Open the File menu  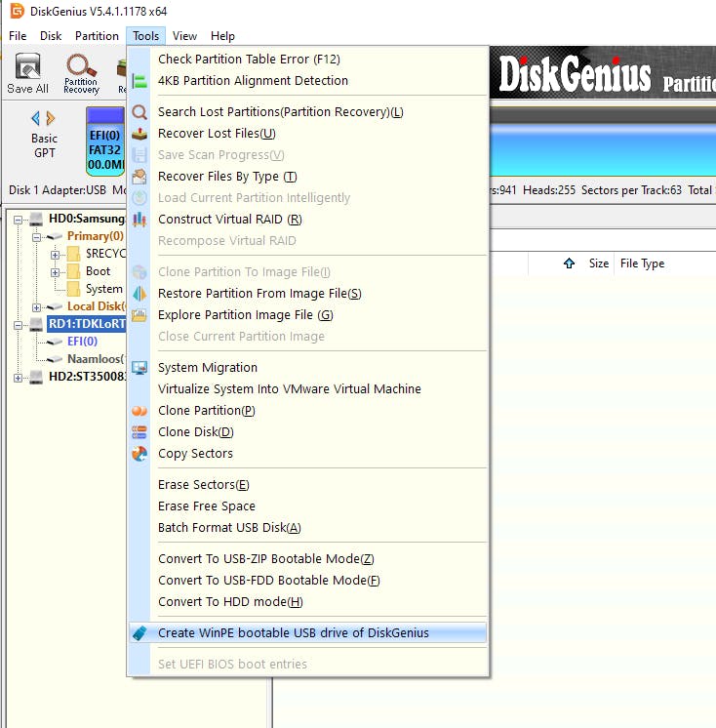coord(18,36)
